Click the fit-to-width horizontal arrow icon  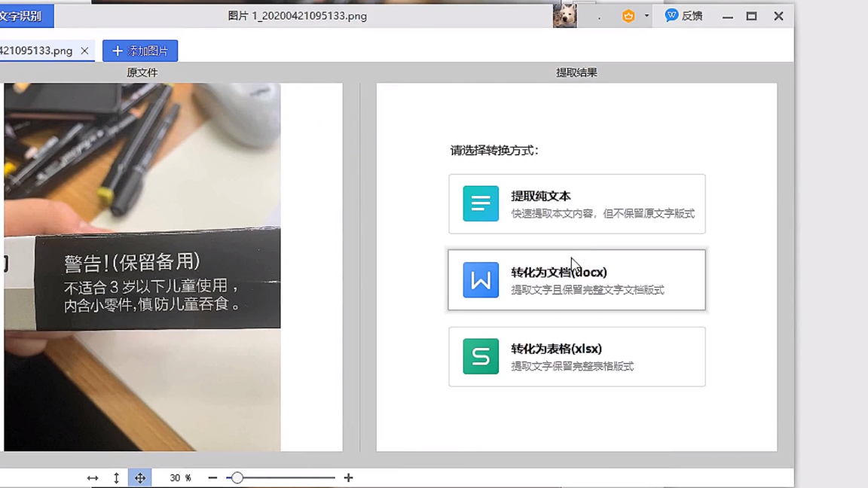(93, 478)
